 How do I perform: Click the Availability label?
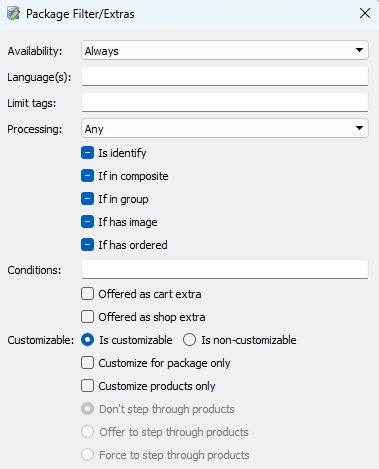[x=35, y=51]
